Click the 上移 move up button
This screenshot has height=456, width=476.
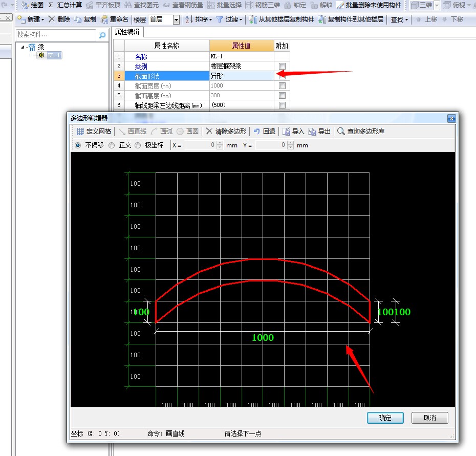426,19
